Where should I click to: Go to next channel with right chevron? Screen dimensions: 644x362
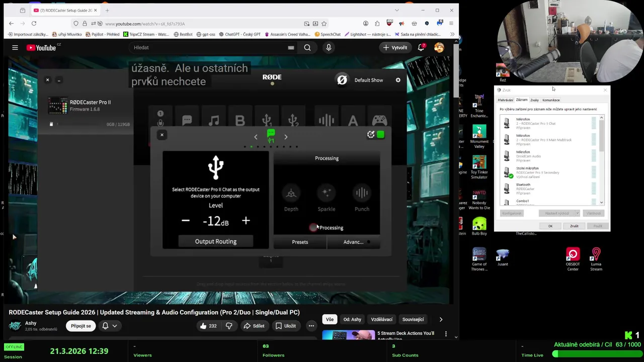286,137
